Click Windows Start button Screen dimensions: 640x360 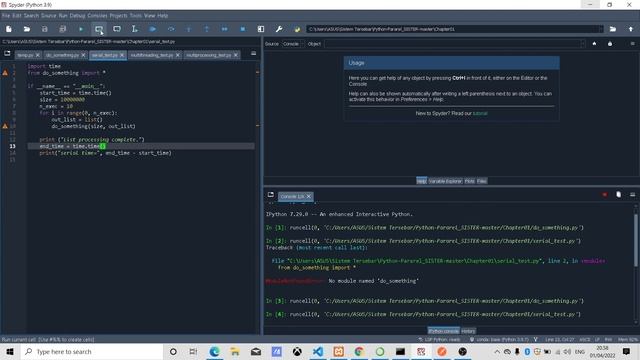coord(10,351)
